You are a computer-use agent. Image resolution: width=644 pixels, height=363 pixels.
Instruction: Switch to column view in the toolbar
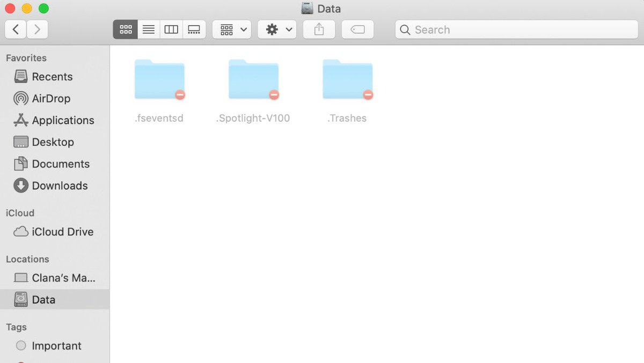pos(171,29)
